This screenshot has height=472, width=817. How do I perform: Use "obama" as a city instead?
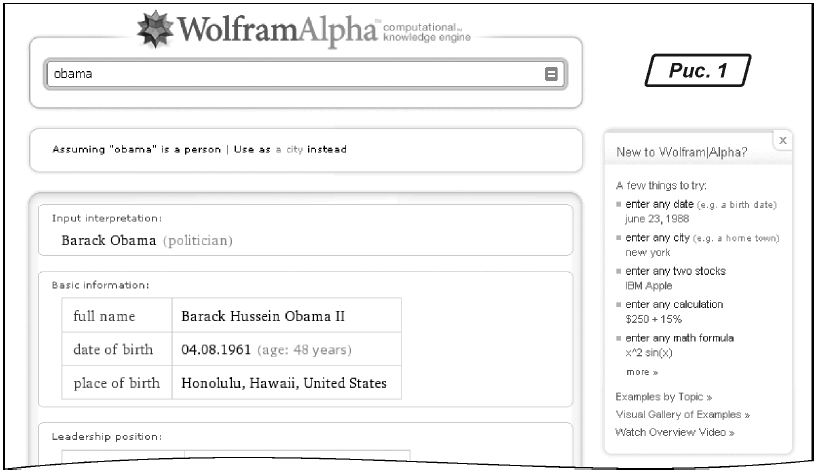click(291, 150)
